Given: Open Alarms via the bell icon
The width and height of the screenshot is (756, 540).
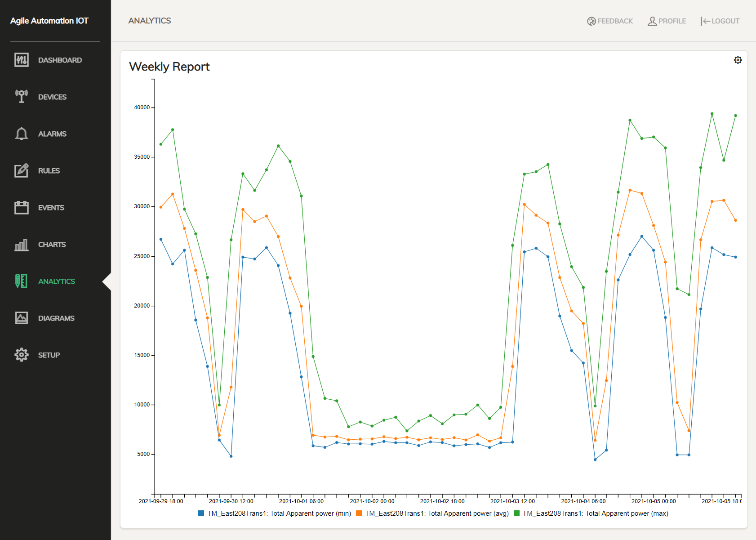Looking at the screenshot, I should [21, 134].
